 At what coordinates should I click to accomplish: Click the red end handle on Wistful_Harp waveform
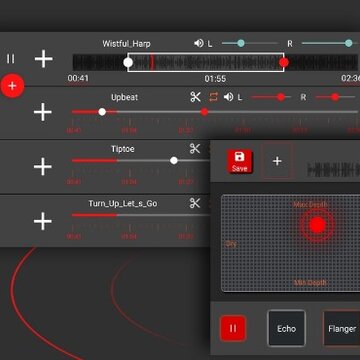tap(284, 63)
